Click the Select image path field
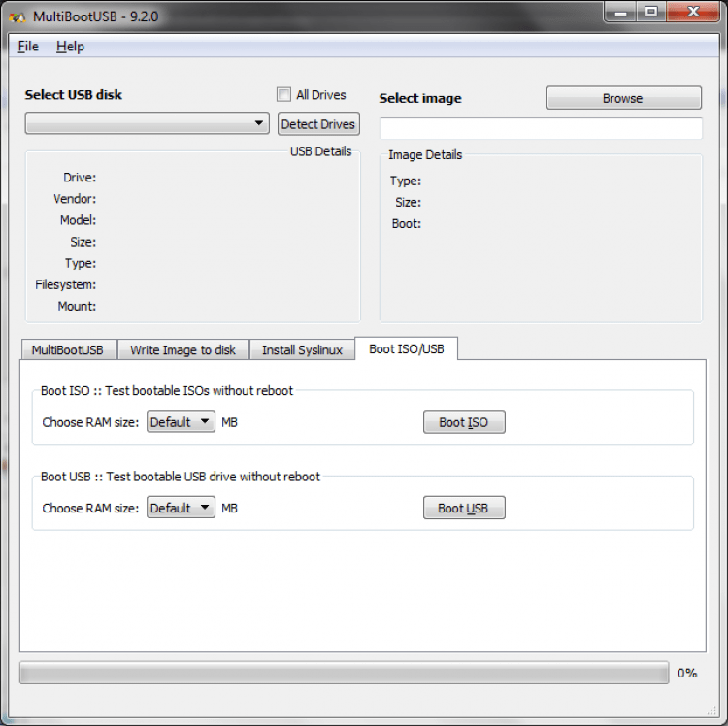 click(x=541, y=128)
